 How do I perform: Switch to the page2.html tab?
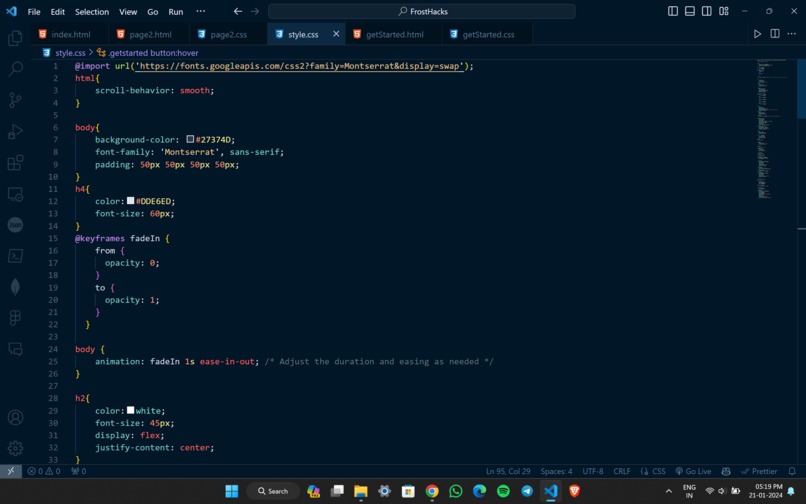coord(150,34)
